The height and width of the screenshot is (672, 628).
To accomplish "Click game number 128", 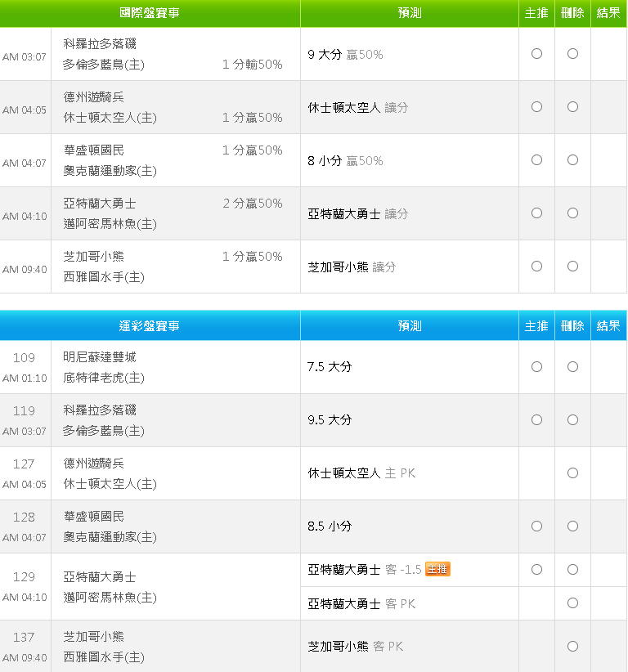I will tap(24, 517).
